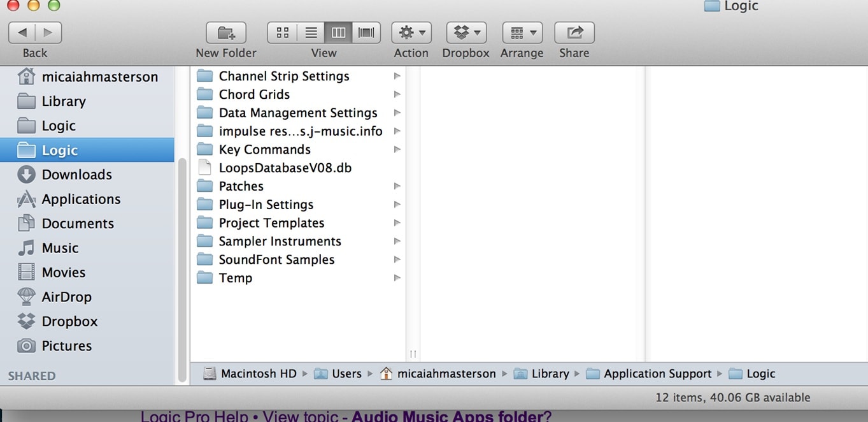Open the Dropbox toolbar menu
This screenshot has width=868, height=422.
click(x=466, y=33)
